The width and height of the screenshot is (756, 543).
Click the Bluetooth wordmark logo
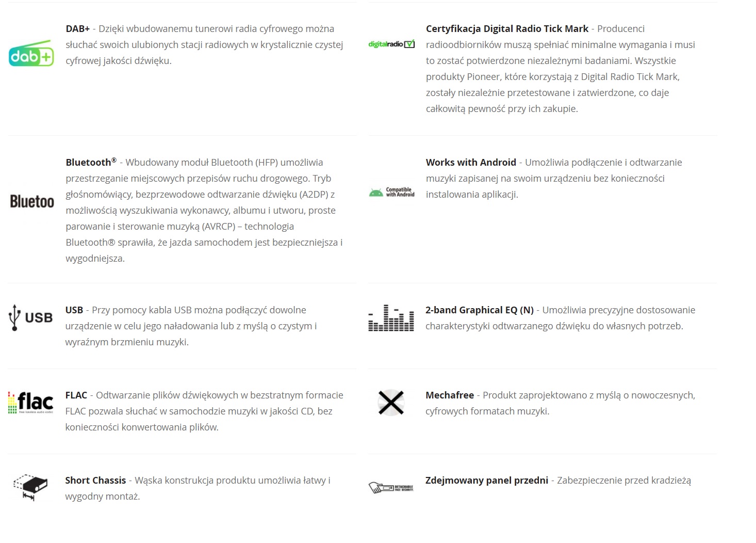(x=31, y=201)
